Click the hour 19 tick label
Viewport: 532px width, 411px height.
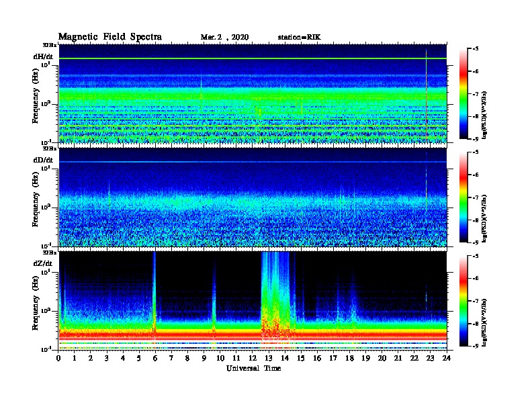pos(365,359)
